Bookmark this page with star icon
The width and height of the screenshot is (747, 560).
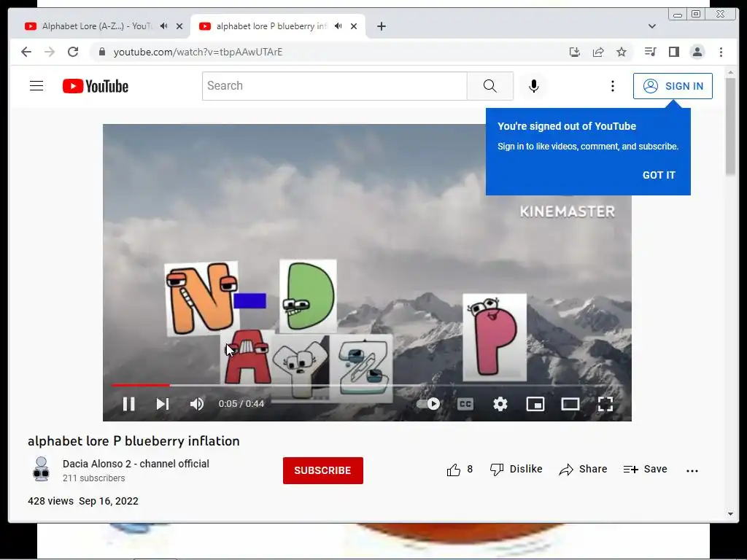pyautogui.click(x=622, y=52)
